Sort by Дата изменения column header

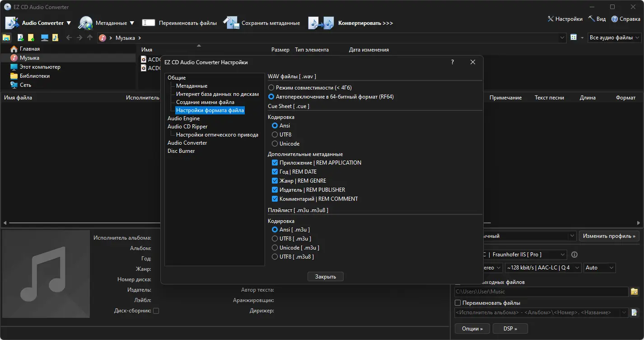(x=369, y=50)
